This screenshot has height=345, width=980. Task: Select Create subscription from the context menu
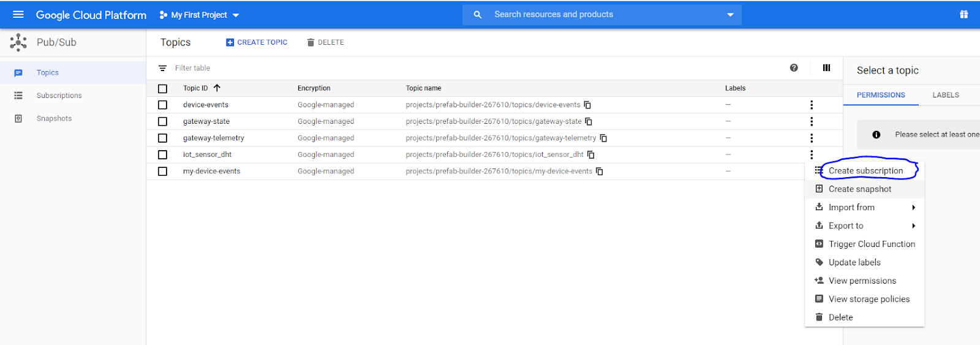[x=864, y=170]
